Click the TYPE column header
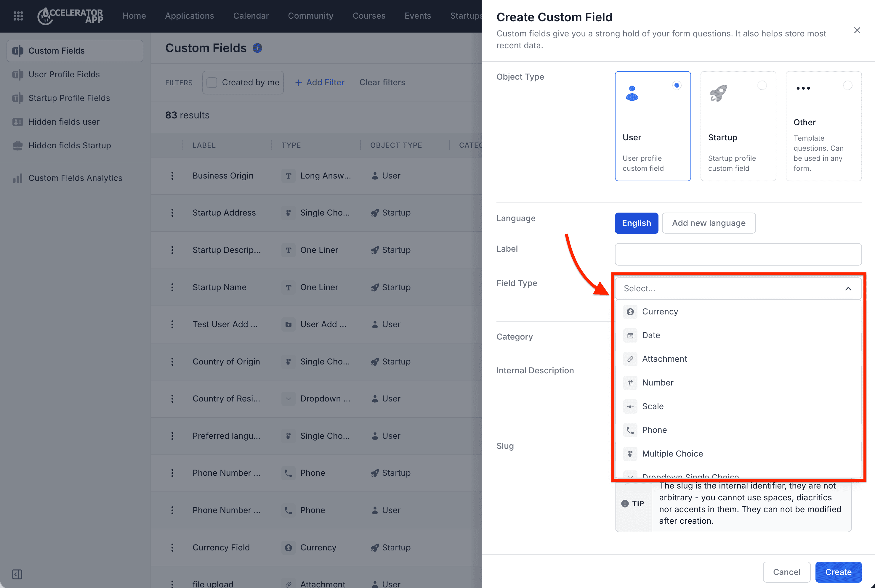 pyautogui.click(x=291, y=145)
